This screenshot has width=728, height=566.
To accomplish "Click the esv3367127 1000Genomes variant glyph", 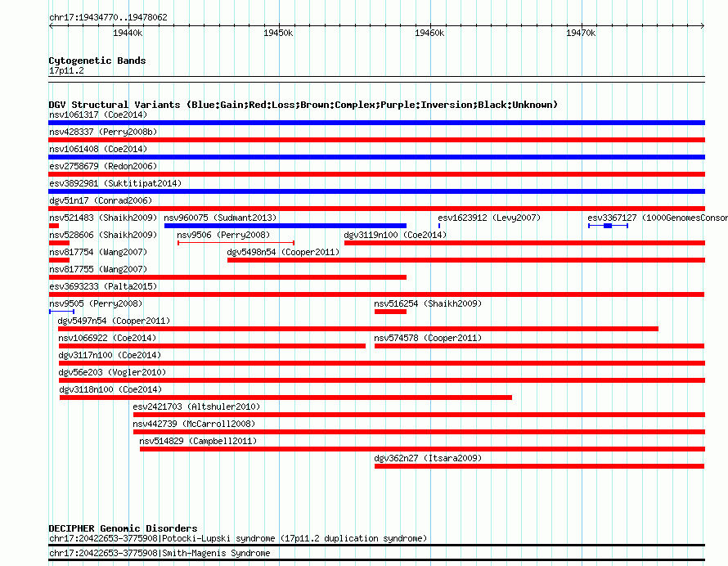I will point(609,226).
